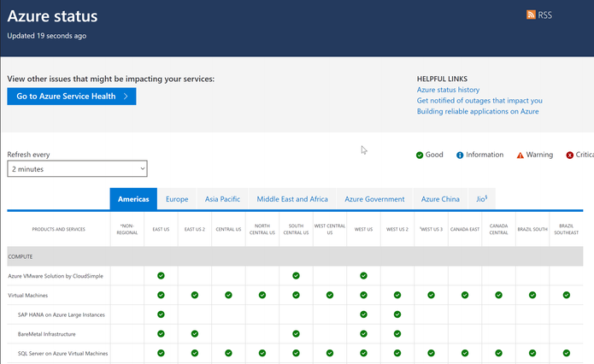Click Virtual Machines Brazil Southeast check
This screenshot has width=594, height=364.
click(567, 295)
